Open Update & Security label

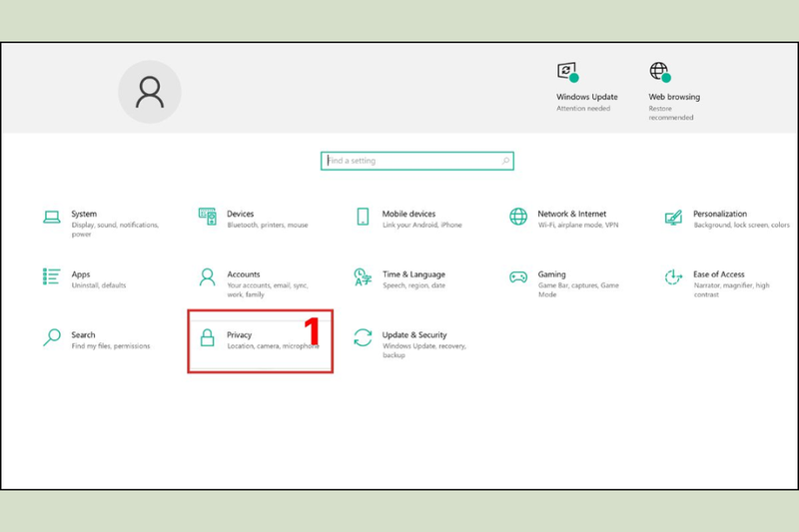(414, 335)
